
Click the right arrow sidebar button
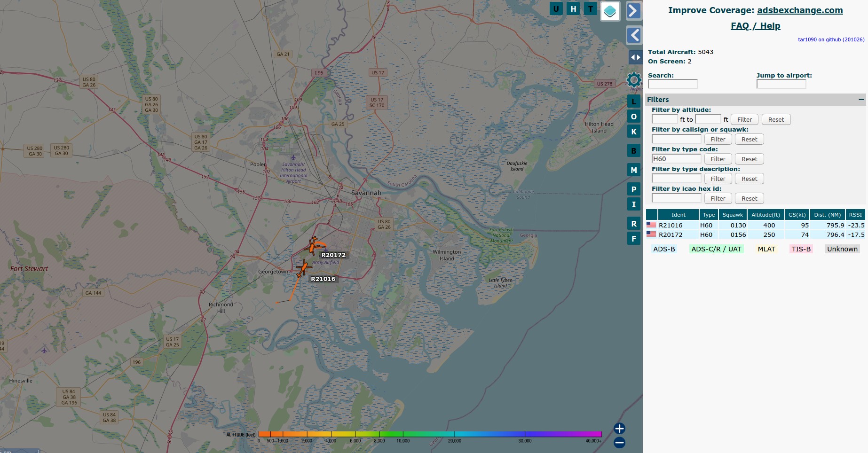[634, 11]
